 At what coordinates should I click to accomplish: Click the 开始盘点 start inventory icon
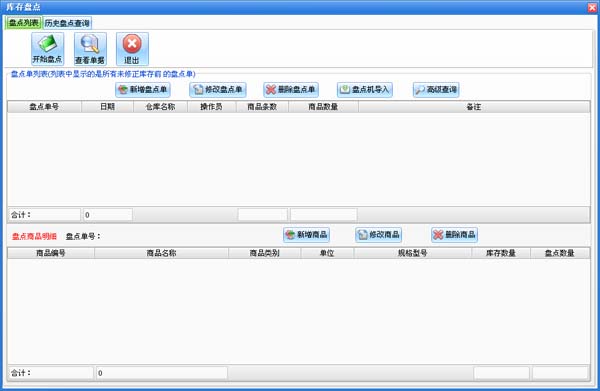(x=47, y=49)
